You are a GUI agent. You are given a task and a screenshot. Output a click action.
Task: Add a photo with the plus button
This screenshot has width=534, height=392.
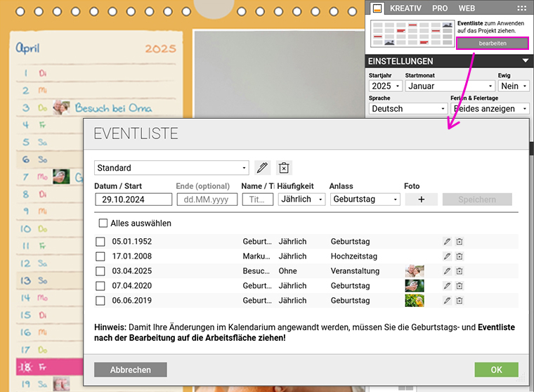point(421,200)
